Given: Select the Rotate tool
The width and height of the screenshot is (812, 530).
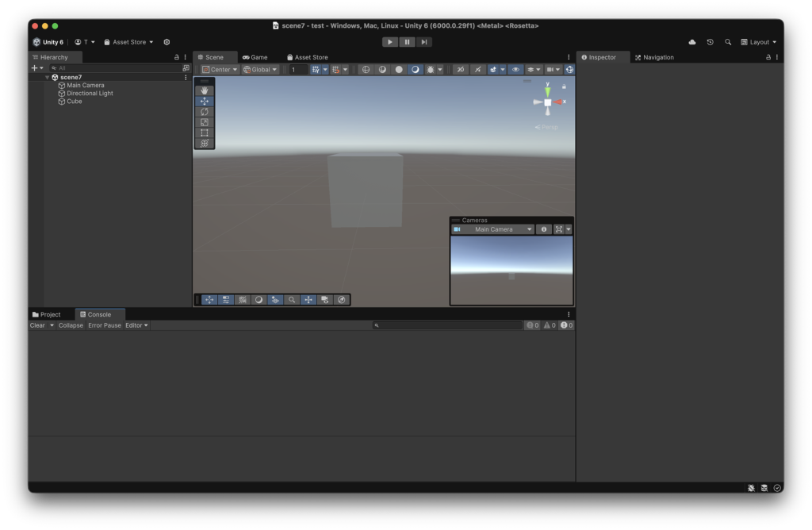Looking at the screenshot, I should pyautogui.click(x=205, y=112).
